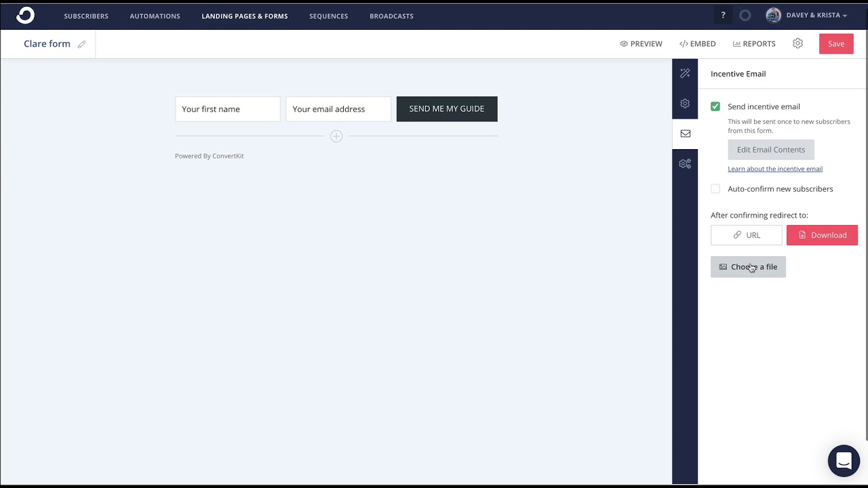Viewport: 868px width, 488px height.
Task: Open the chat support bubble
Action: pyautogui.click(x=844, y=461)
